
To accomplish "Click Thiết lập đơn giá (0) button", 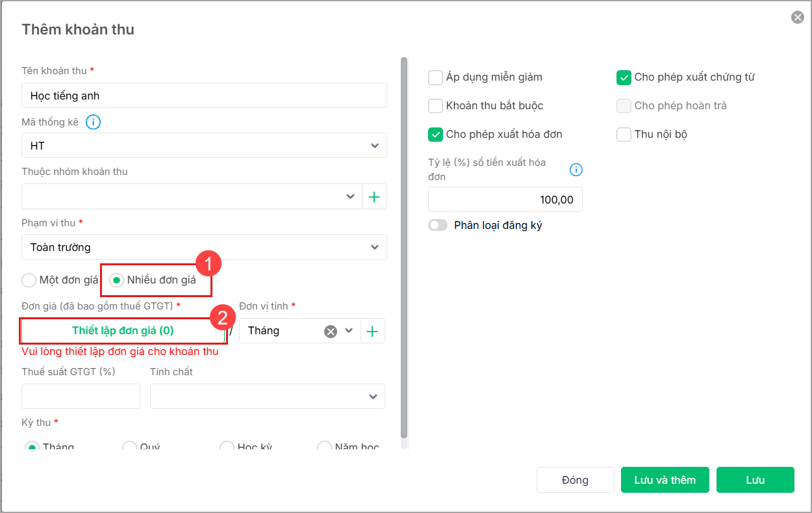I will tap(123, 330).
